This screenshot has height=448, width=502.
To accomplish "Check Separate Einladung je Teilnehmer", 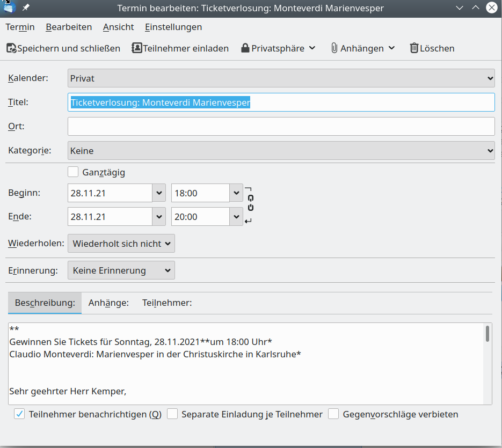I will (172, 414).
